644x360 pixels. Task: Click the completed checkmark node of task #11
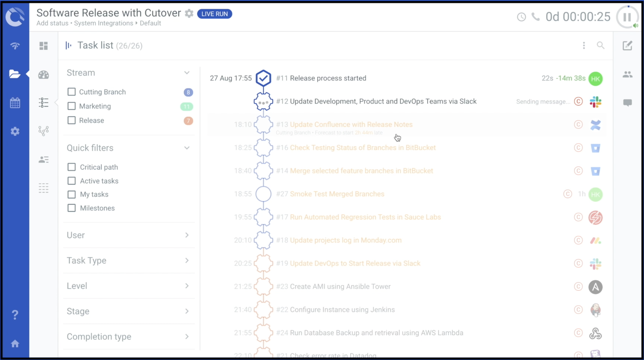point(263,78)
